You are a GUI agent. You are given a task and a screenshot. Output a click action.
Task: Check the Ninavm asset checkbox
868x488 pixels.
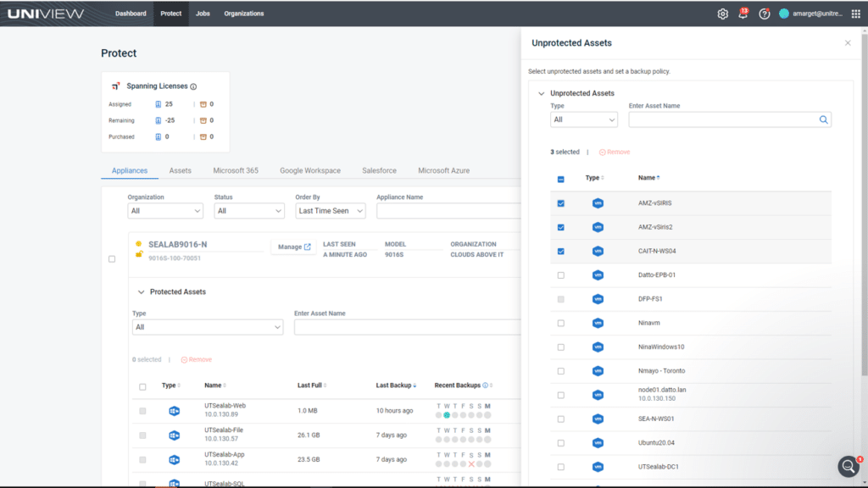point(561,323)
